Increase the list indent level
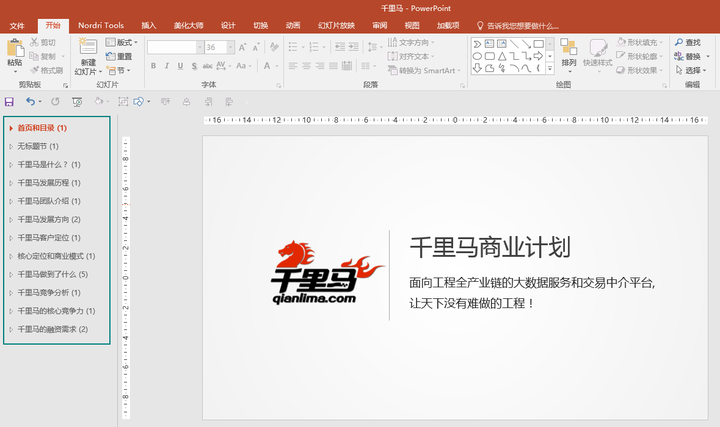Viewport: 720px width, 427px height. pyautogui.click(x=353, y=46)
